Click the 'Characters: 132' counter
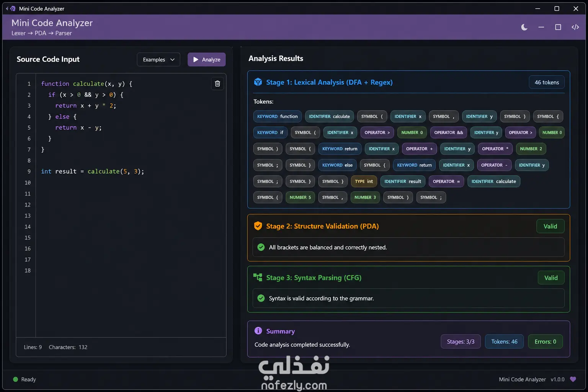Image resolution: width=588 pixels, height=392 pixels. (x=68, y=347)
